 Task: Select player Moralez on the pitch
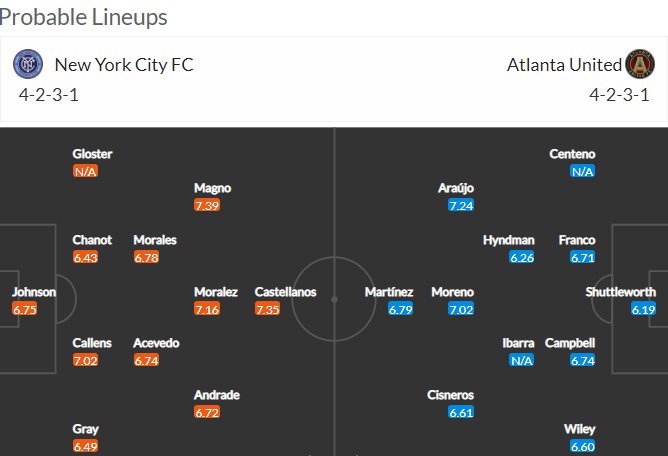click(216, 292)
